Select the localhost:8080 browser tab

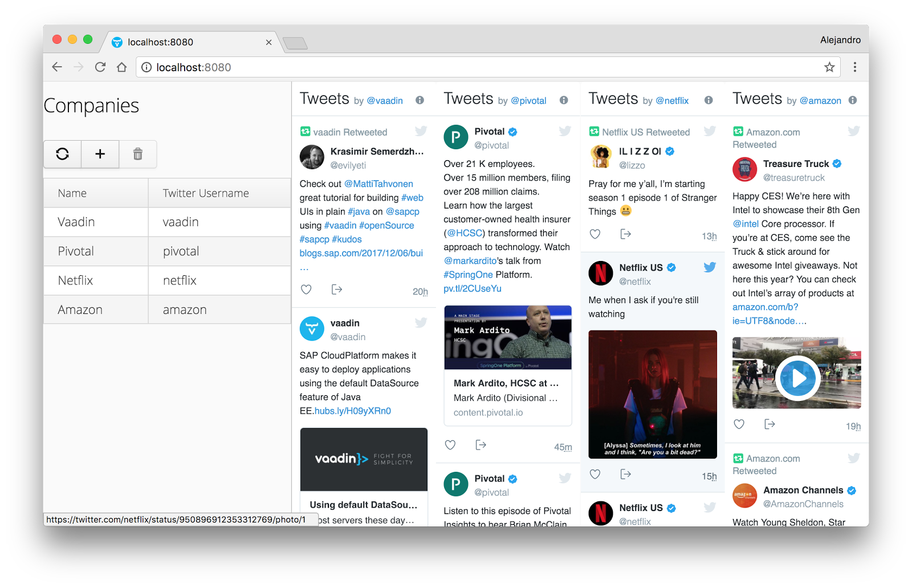(188, 42)
